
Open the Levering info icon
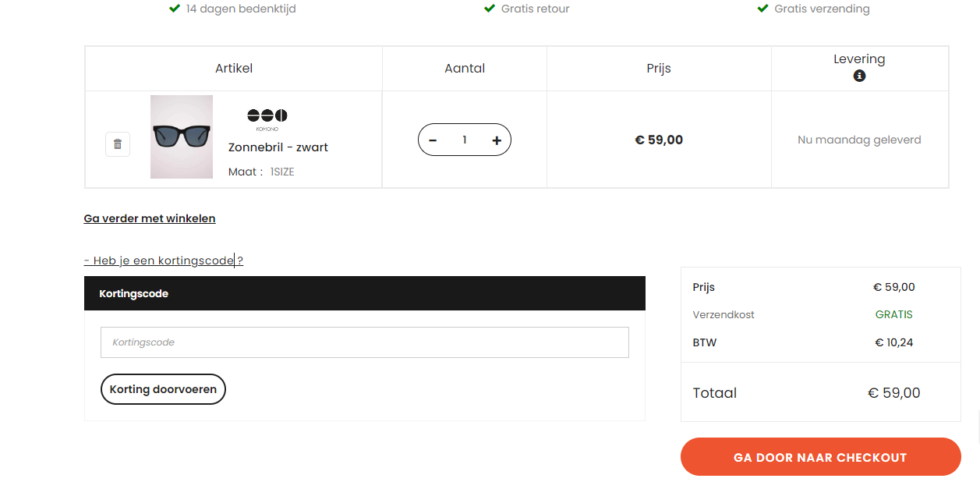click(859, 76)
